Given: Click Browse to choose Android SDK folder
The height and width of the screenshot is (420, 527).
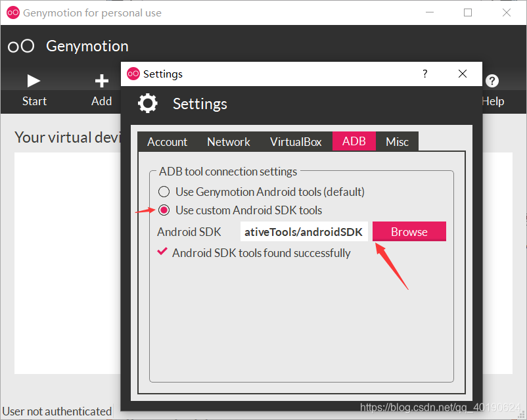Looking at the screenshot, I should coord(409,231).
